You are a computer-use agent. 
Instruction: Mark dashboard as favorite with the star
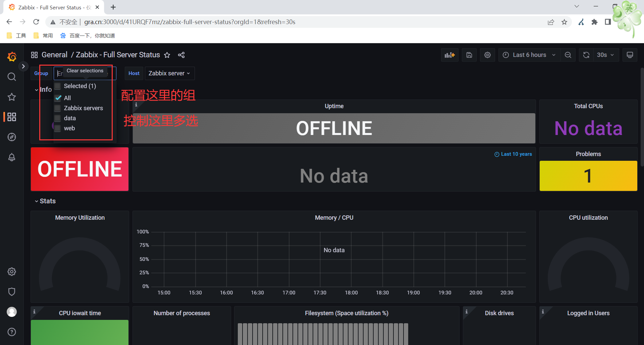click(167, 55)
